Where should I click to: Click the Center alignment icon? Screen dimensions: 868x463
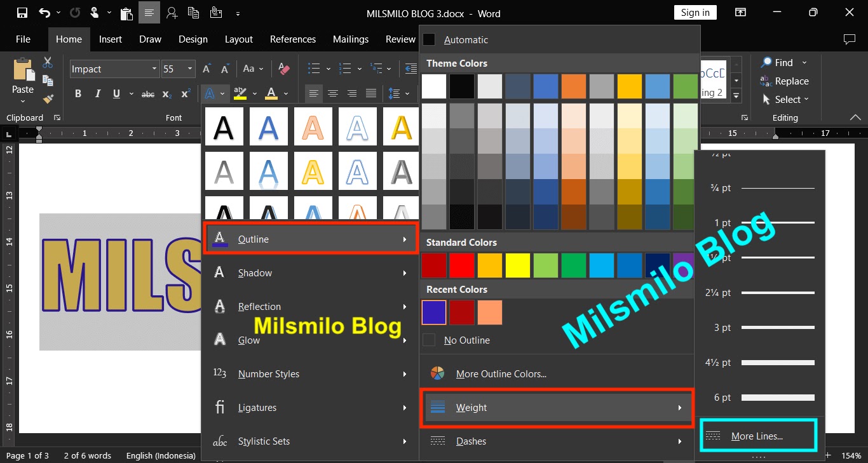(332, 94)
